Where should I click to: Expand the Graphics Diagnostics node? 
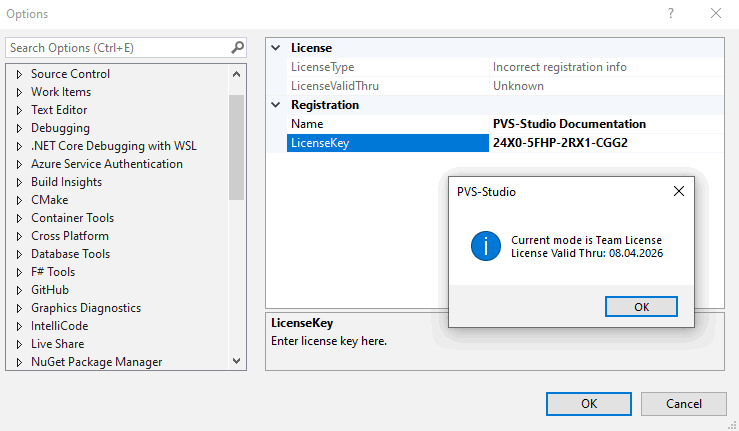click(x=19, y=308)
